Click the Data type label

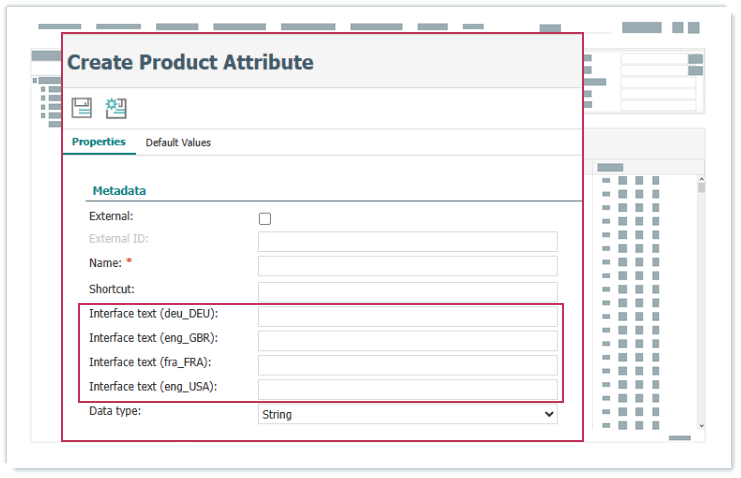115,411
